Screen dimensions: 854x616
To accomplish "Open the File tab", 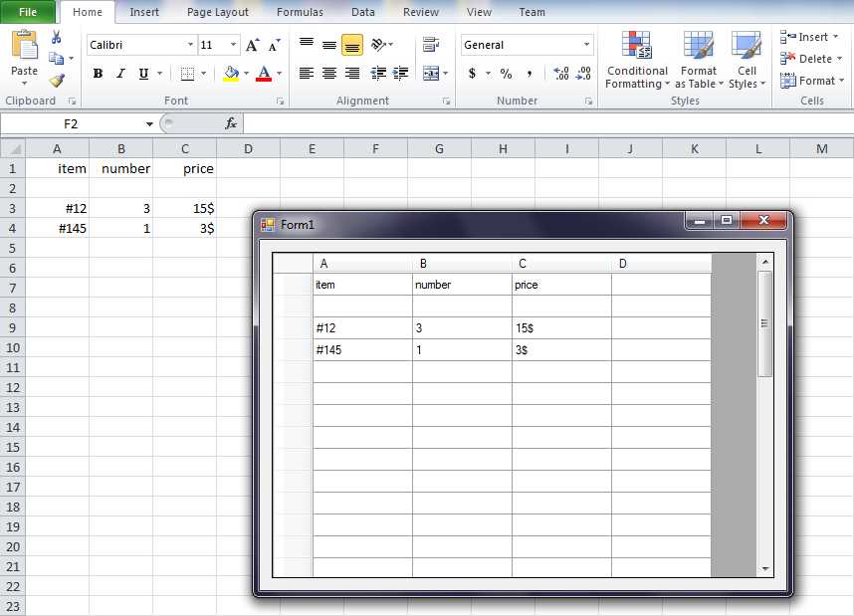I will click(x=27, y=12).
